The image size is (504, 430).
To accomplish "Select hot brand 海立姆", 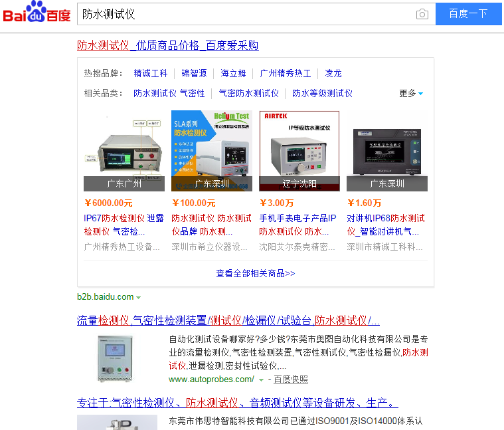I will point(233,73).
